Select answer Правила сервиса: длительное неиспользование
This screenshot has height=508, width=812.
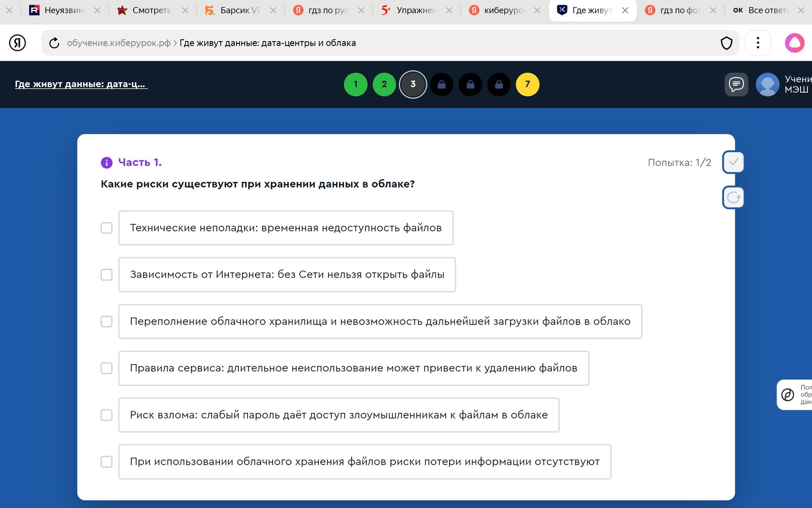click(354, 368)
